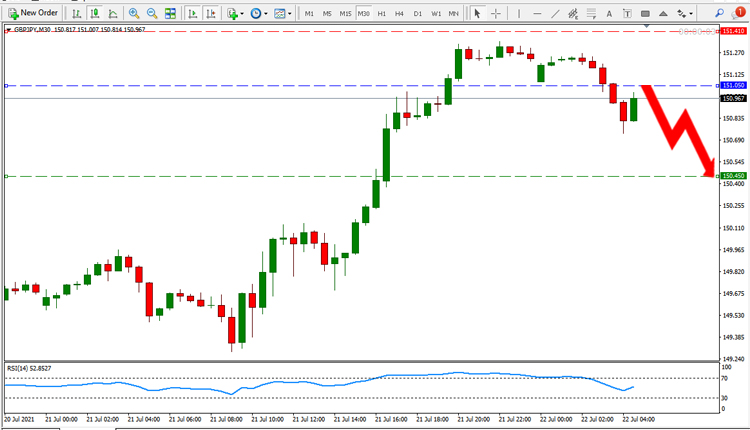The image size is (750, 430).
Task: Switch chart to bar chart mode
Action: [x=76, y=13]
